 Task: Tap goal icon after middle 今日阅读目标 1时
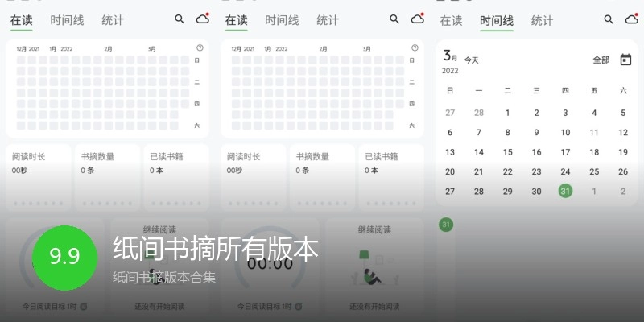coord(299,307)
